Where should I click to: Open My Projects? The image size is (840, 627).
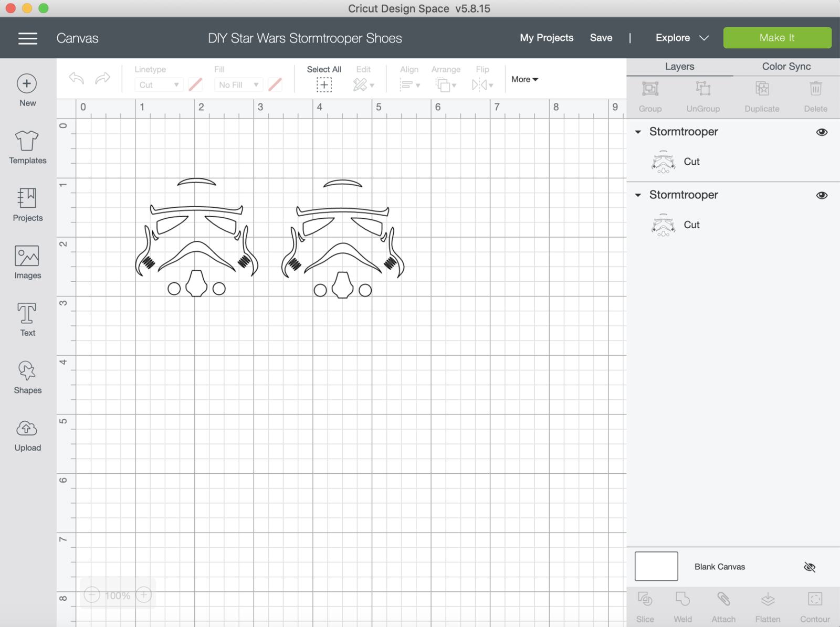547,38
